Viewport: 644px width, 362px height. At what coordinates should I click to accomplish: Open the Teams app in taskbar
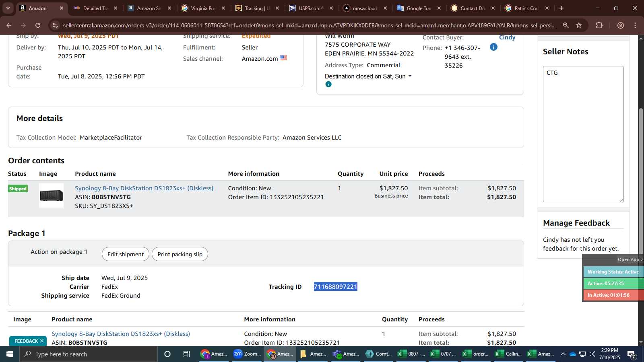(x=345, y=354)
